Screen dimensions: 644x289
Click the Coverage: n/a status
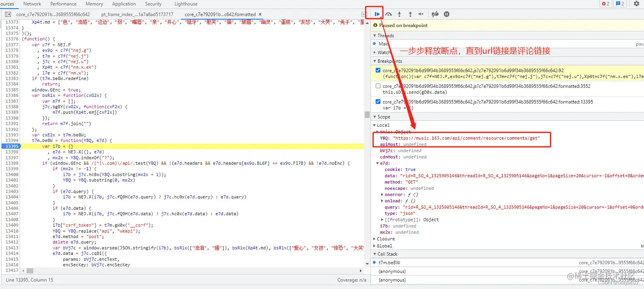click(351, 280)
